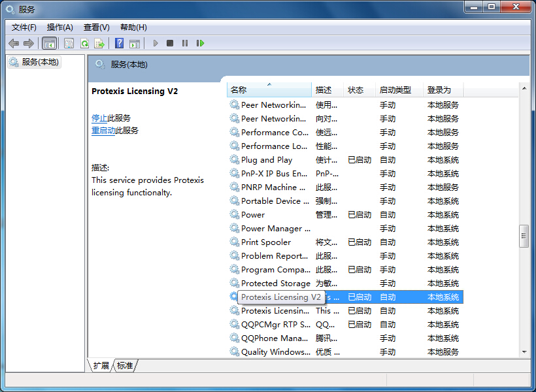Click the Pause Service icon
Screen dimensions: 536x392
click(185, 43)
